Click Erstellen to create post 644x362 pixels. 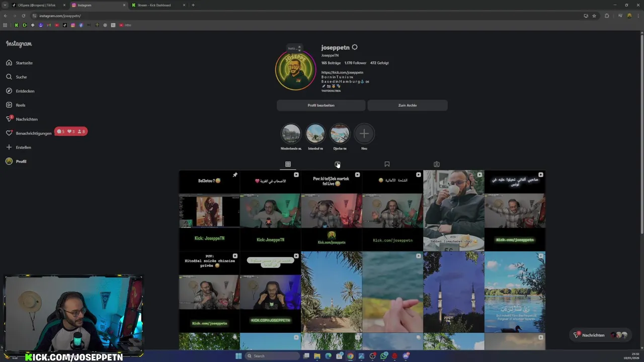click(x=19, y=147)
